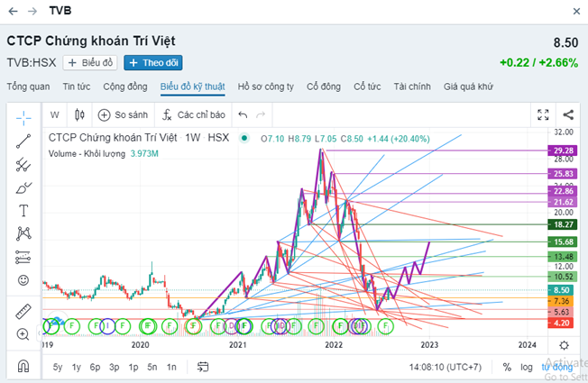Select the crosshair cursor tool
588x383 pixels.
pos(23,118)
